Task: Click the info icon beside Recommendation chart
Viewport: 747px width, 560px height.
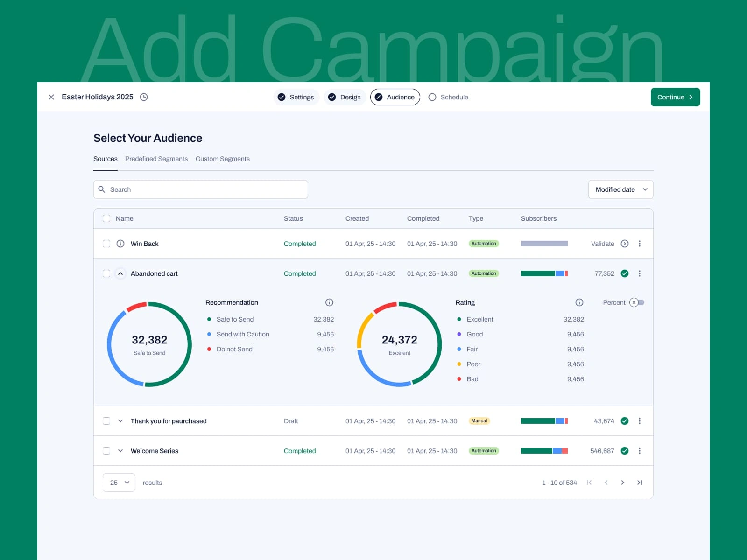Action: [330, 302]
